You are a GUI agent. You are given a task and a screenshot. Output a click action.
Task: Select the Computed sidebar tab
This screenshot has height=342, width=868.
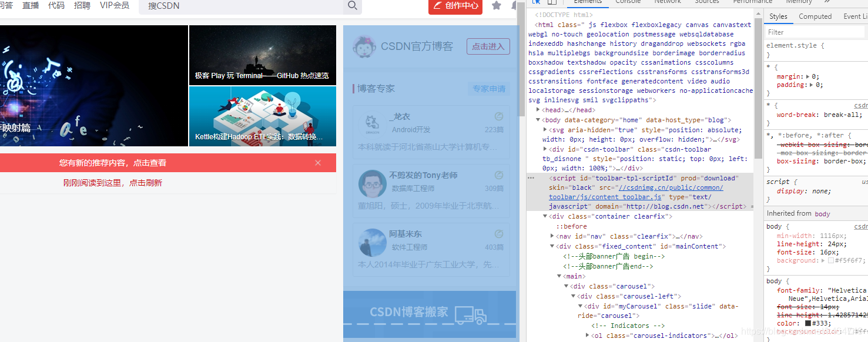click(x=815, y=16)
